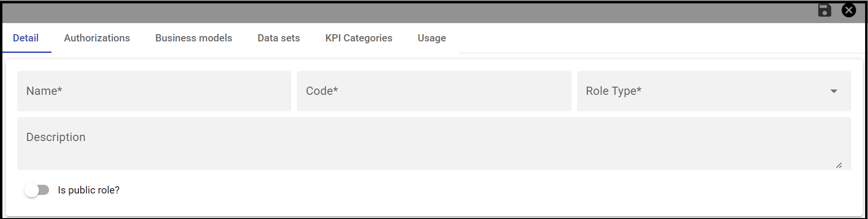The width and height of the screenshot is (868, 219).
Task: Focus the Name input field
Action: click(154, 91)
